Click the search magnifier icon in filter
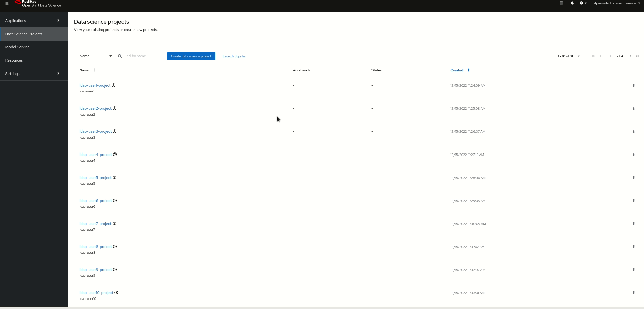Viewport: 644px width, 309px height. pyautogui.click(x=120, y=56)
